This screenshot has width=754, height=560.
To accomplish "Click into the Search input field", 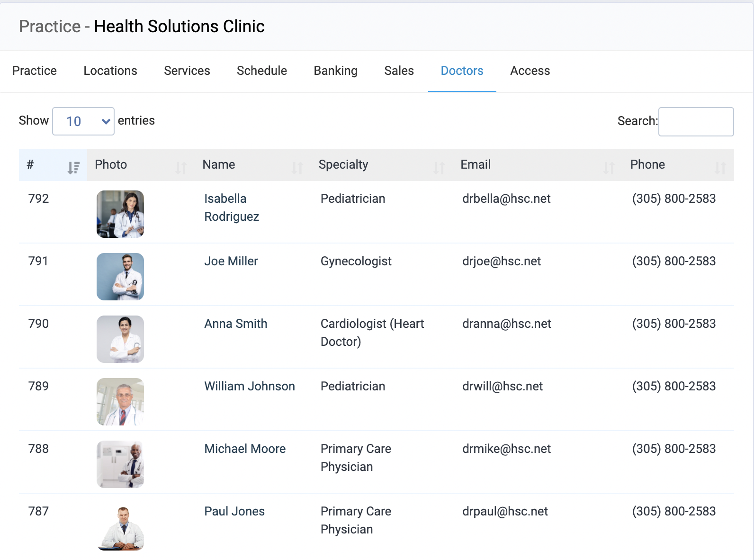I will tap(696, 122).
